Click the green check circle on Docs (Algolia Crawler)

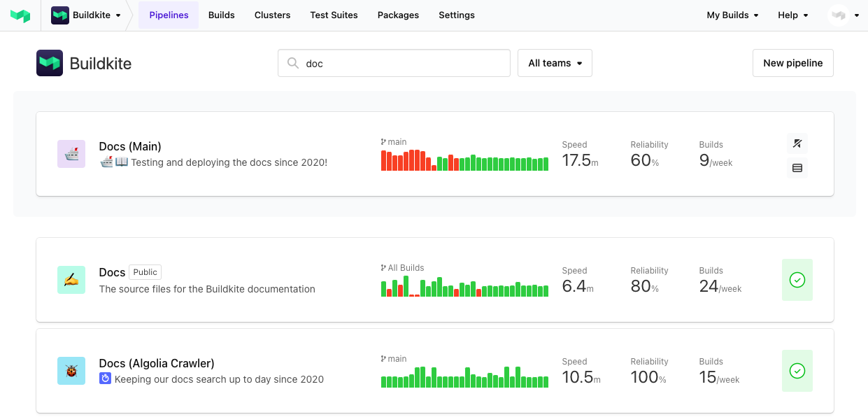click(797, 370)
